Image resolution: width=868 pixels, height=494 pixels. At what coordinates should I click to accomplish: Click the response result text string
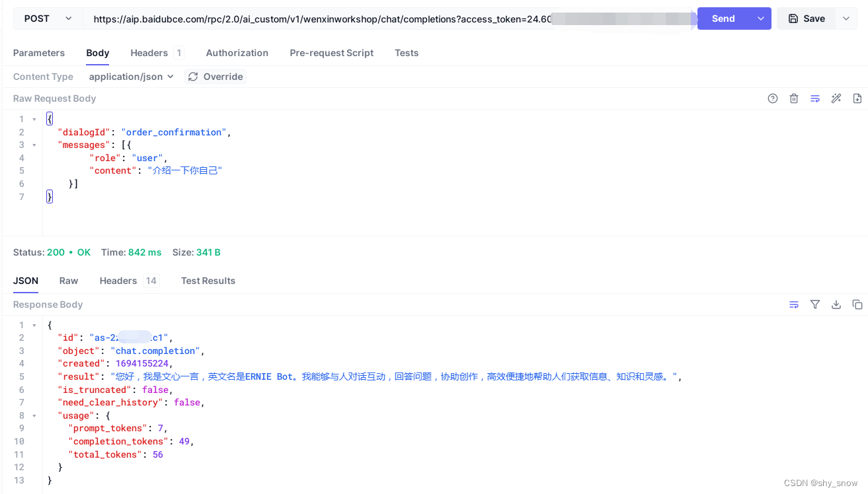click(394, 376)
